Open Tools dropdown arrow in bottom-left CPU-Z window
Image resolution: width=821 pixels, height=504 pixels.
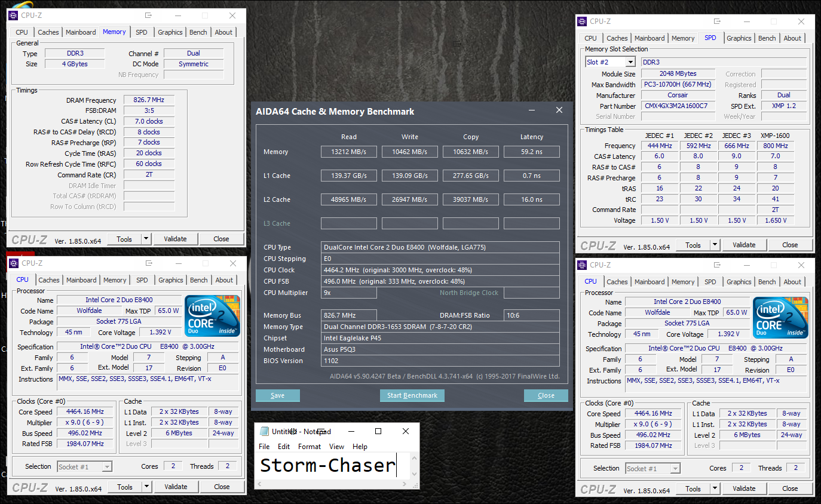point(146,487)
